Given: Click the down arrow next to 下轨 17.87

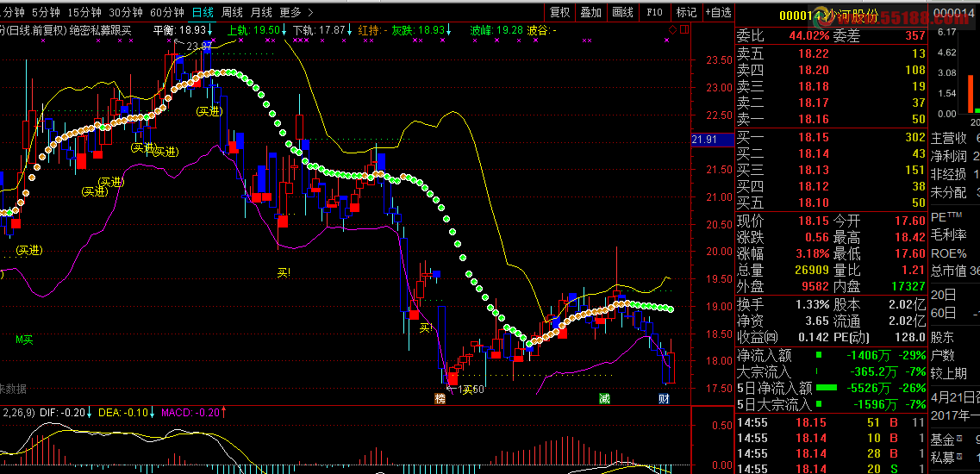Looking at the screenshot, I should 350,29.
